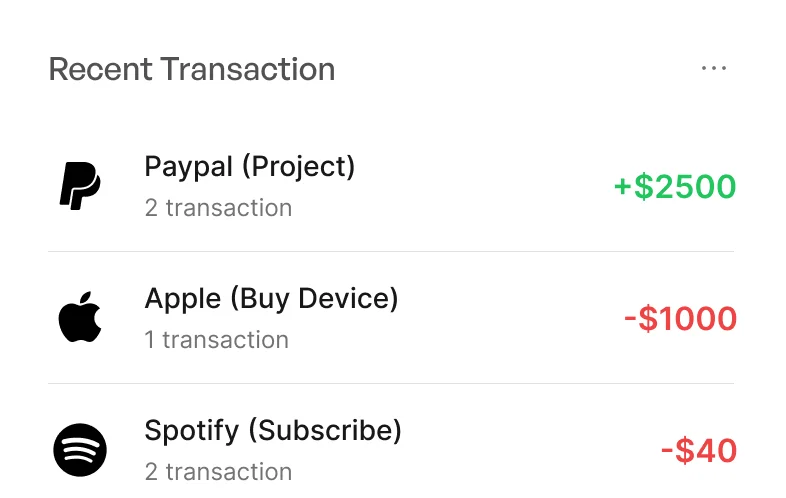The width and height of the screenshot is (786, 498).
Task: Open the Apple (Buy Device) transaction title
Action: click(271, 299)
